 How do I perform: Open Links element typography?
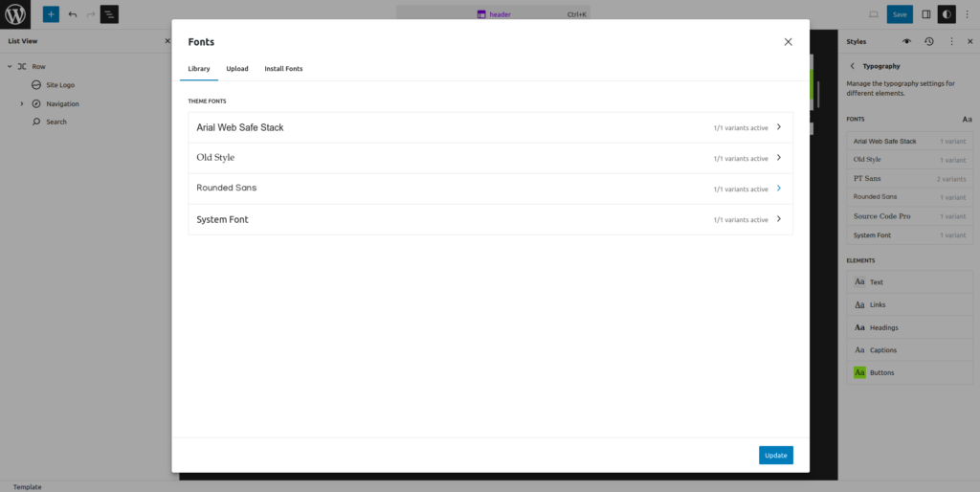(x=909, y=304)
